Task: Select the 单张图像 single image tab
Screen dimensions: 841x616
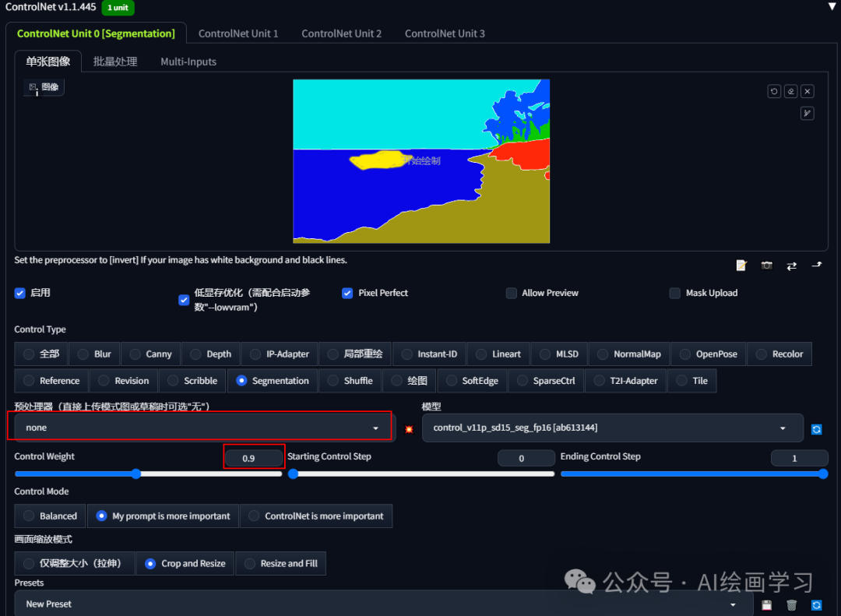Action: (x=48, y=62)
